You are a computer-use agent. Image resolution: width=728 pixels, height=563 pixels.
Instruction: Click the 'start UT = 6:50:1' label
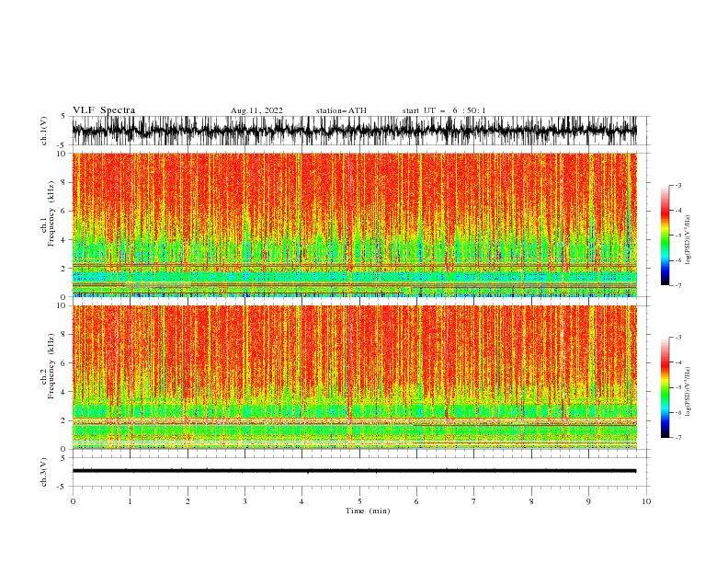444,110
